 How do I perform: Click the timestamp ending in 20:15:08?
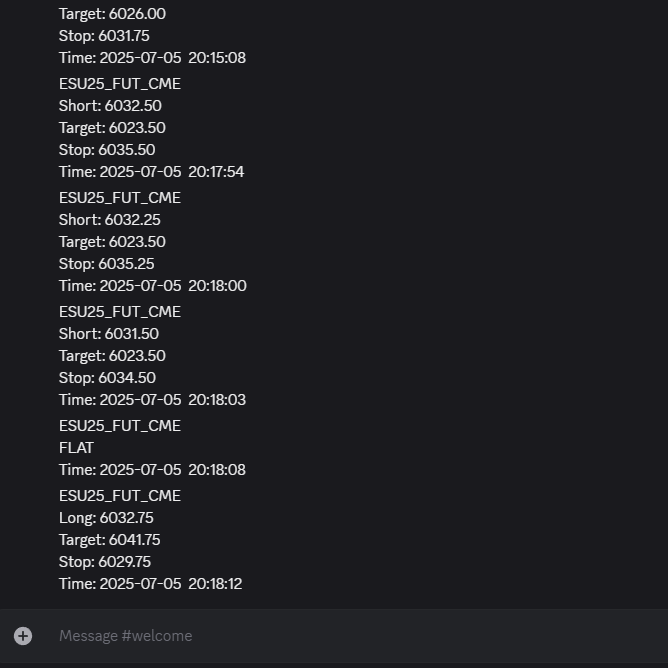(x=152, y=58)
